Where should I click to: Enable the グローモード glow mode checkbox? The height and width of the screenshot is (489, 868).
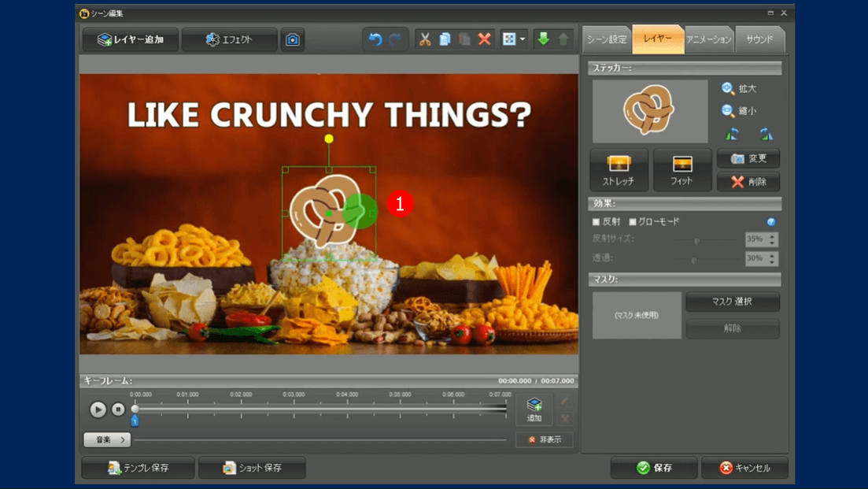tap(633, 222)
